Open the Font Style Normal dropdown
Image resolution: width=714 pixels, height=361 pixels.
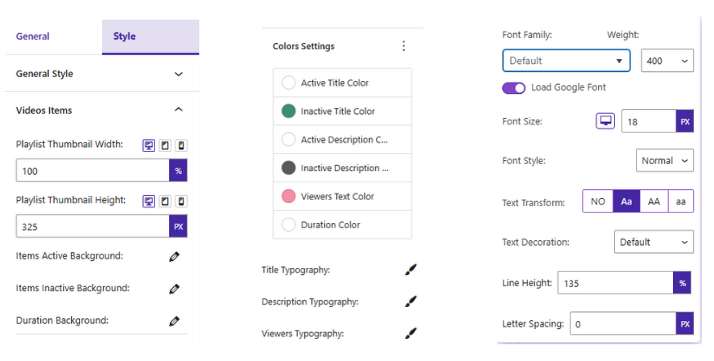[x=665, y=160]
